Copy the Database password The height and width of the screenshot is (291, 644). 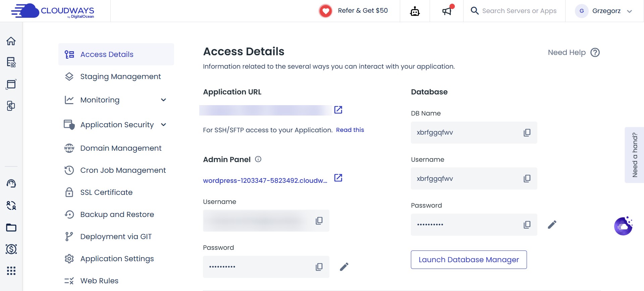[x=527, y=225]
